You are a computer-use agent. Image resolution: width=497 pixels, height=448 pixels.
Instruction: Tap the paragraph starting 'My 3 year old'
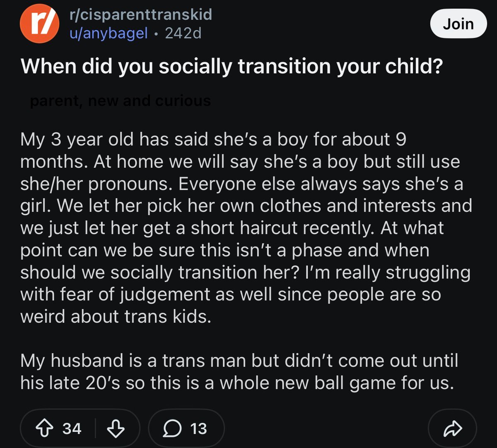pyautogui.click(x=246, y=228)
